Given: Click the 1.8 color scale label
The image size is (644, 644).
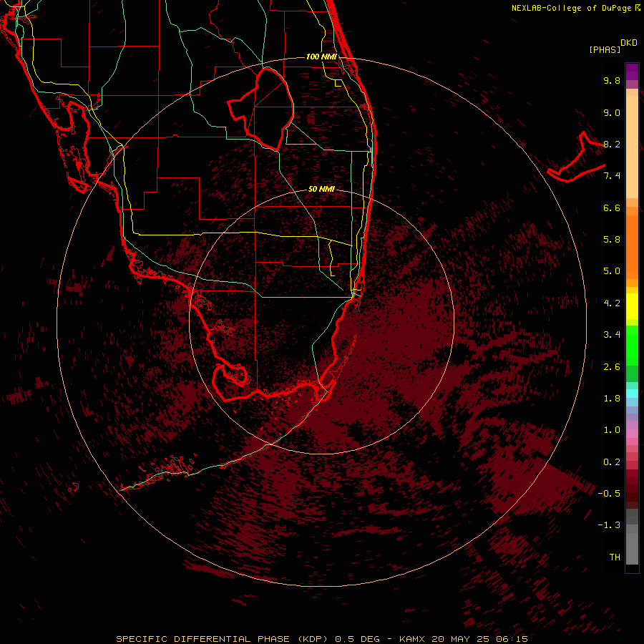Looking at the screenshot, I should (612, 399).
